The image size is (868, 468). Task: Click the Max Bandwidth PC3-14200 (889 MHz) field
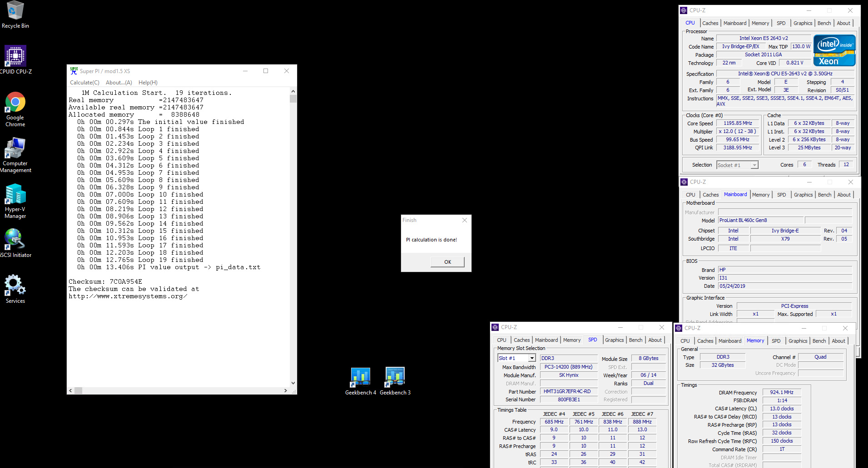click(568, 367)
